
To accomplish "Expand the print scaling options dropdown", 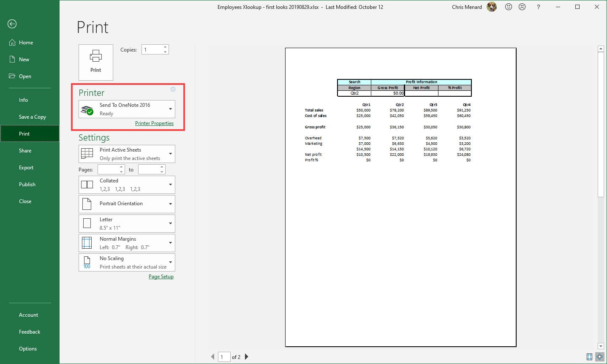I will click(x=170, y=262).
